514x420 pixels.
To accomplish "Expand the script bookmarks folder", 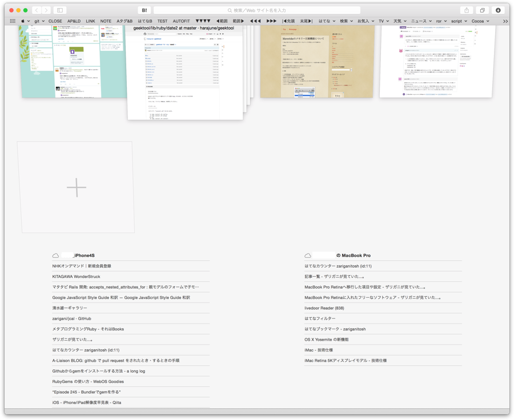I will click(459, 21).
